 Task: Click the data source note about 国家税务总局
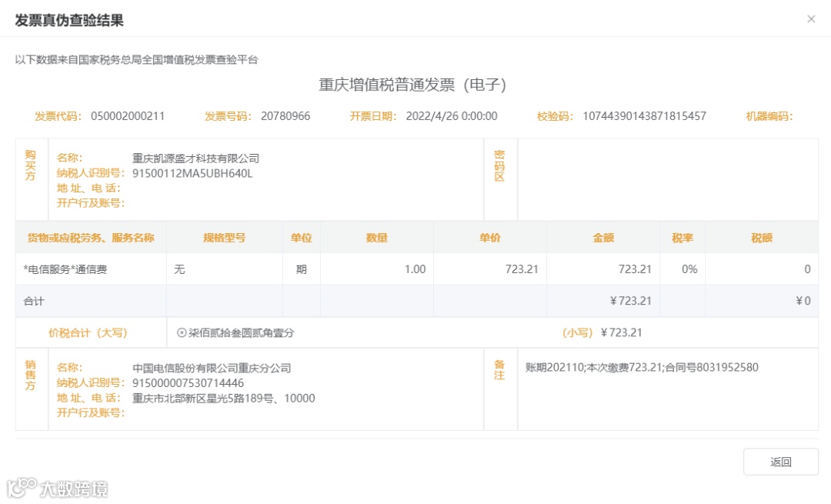click(x=136, y=59)
